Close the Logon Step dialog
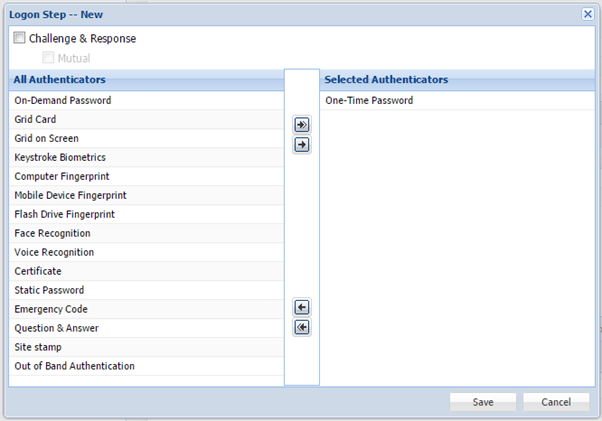 point(588,14)
